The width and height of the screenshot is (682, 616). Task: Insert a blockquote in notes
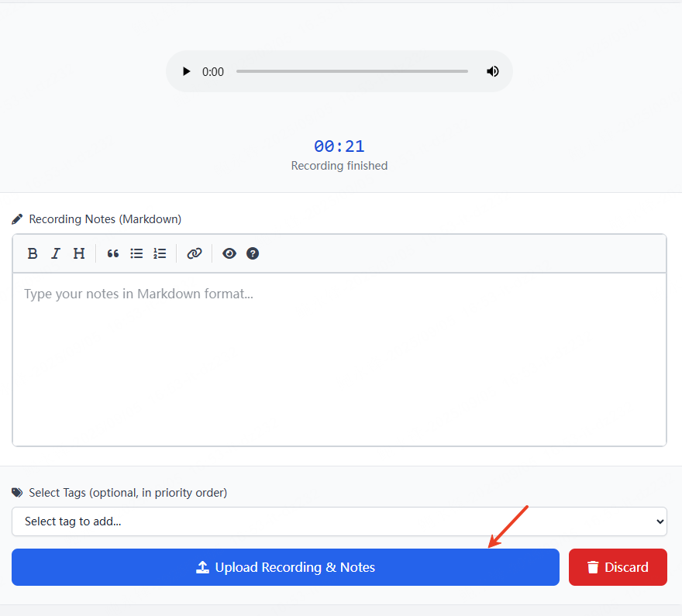pos(113,253)
